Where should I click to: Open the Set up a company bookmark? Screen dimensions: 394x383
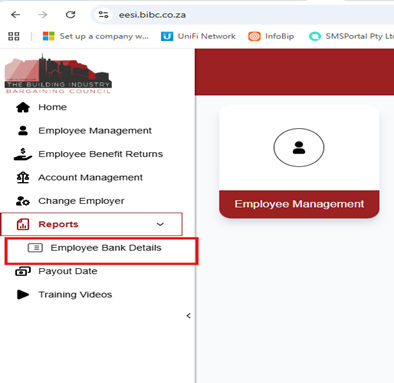pos(96,36)
